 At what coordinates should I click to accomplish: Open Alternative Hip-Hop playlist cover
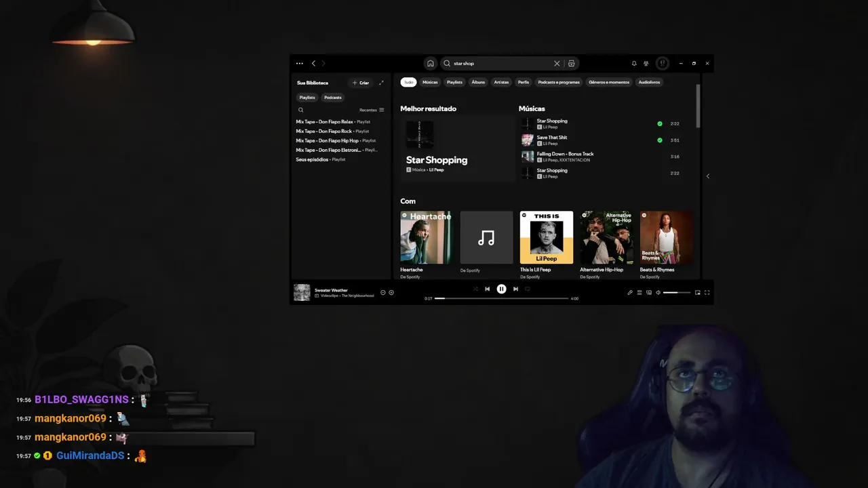606,237
